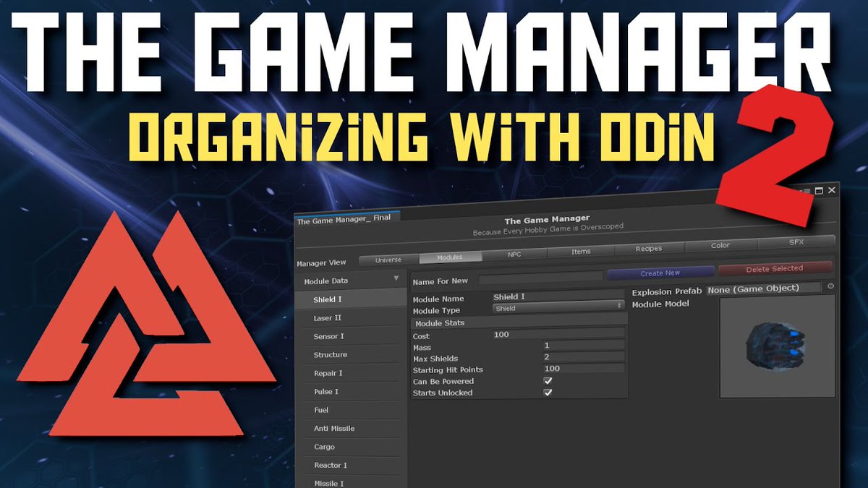Select Laser II in module list
868x488 pixels.
click(352, 317)
